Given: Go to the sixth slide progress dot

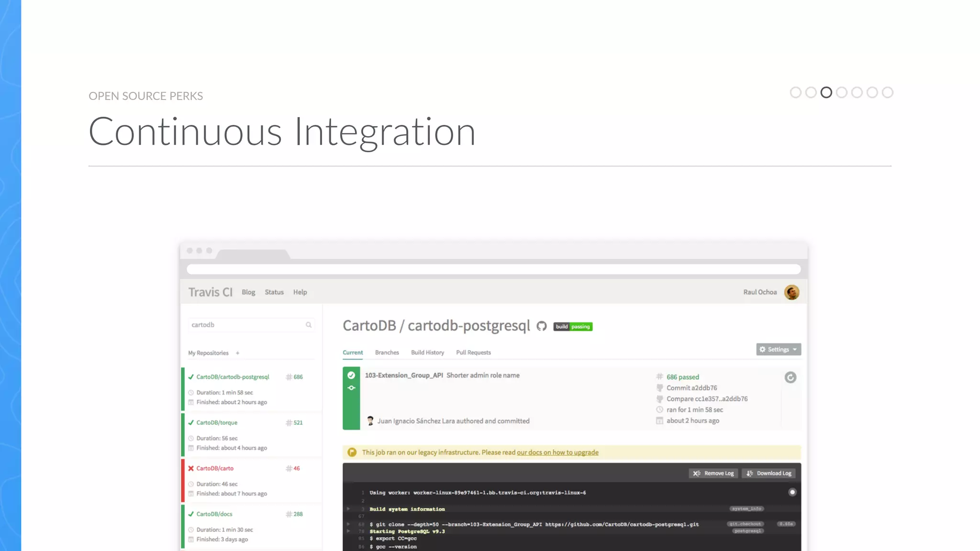Looking at the screenshot, I should (872, 92).
